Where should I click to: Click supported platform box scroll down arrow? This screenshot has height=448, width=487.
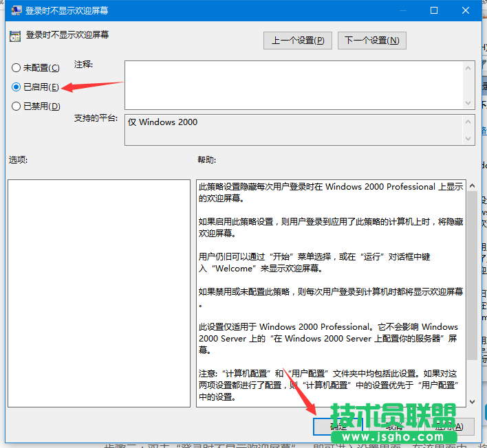click(468, 138)
